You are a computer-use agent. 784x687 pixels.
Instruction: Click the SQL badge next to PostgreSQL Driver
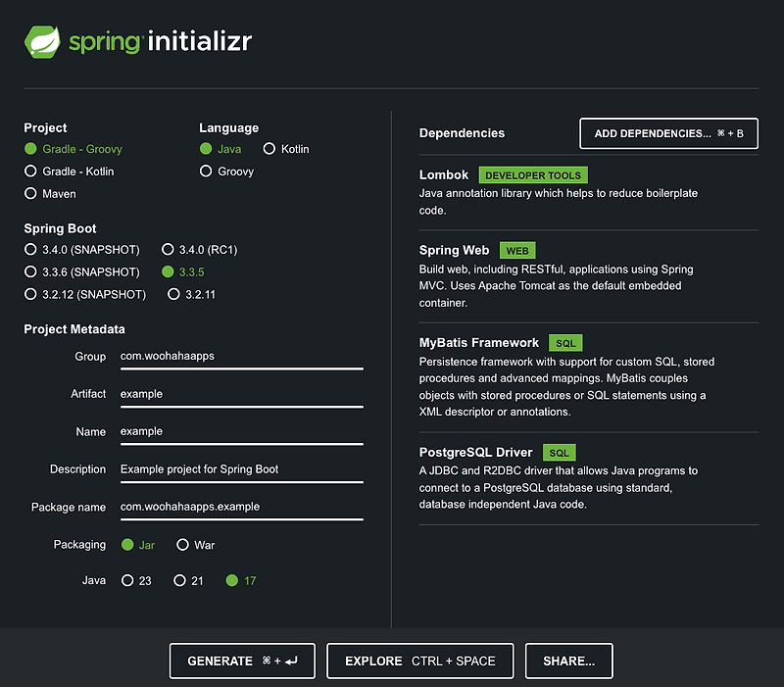(559, 452)
